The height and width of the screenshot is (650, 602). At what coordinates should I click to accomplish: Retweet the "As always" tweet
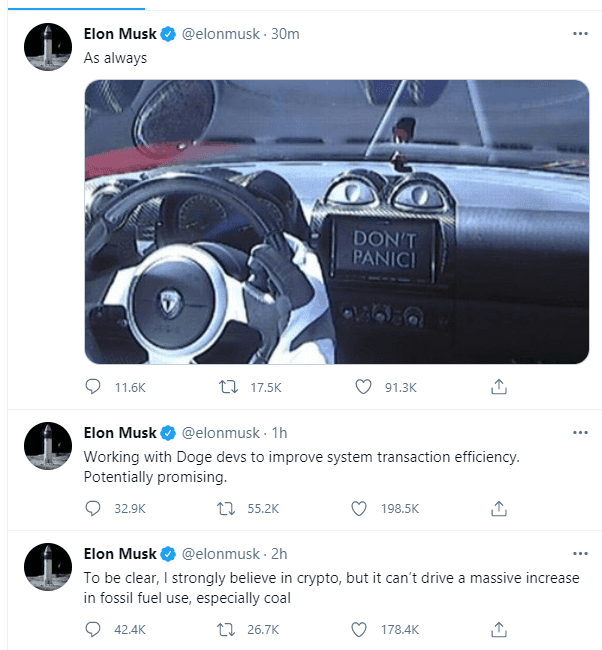[x=226, y=387]
